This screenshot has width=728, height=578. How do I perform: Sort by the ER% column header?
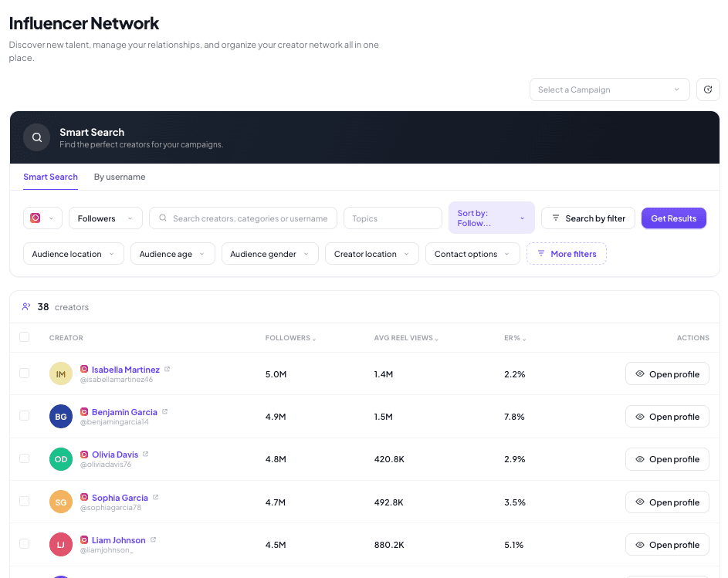coord(515,338)
